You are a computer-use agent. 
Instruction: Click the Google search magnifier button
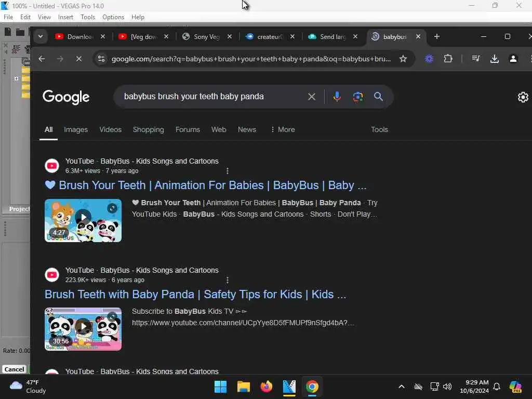click(378, 97)
